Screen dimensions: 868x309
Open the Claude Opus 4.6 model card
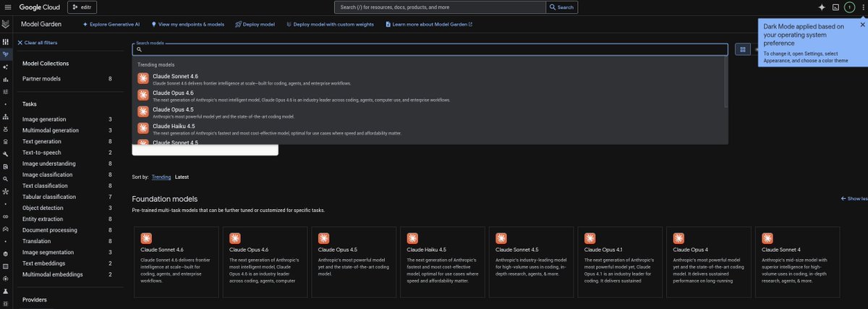click(x=265, y=263)
